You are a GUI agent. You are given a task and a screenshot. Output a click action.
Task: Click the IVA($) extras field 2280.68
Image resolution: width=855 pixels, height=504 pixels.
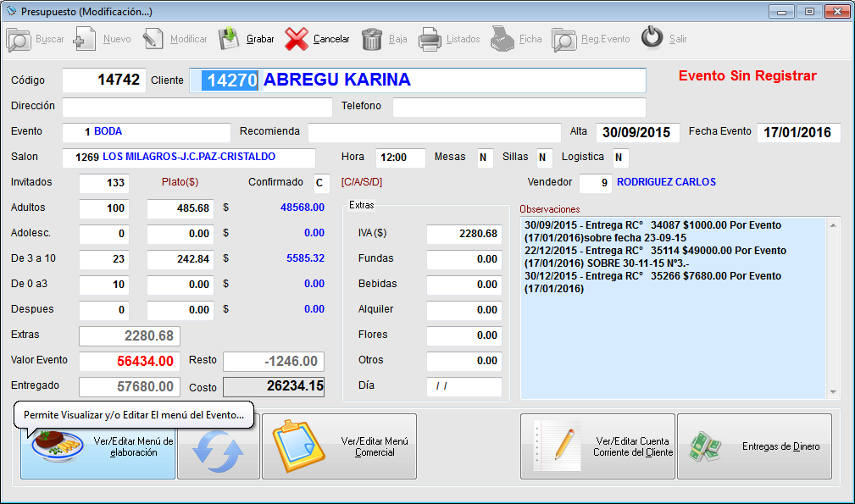tap(464, 234)
